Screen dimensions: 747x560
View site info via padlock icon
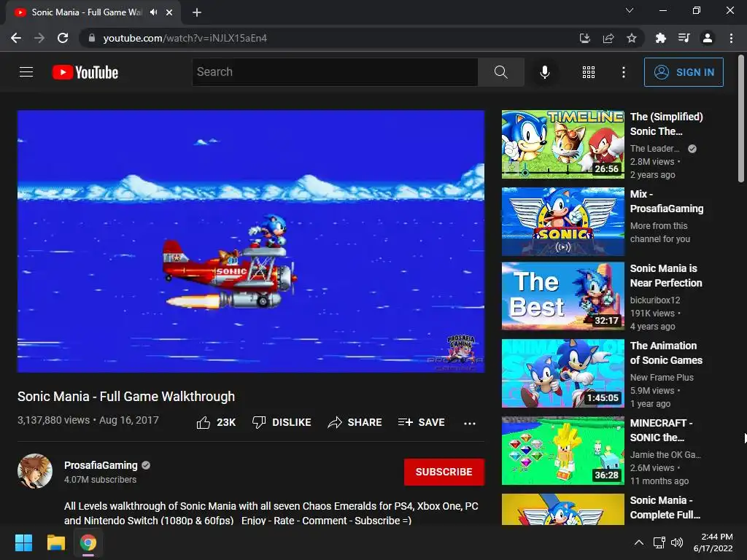tap(92, 38)
